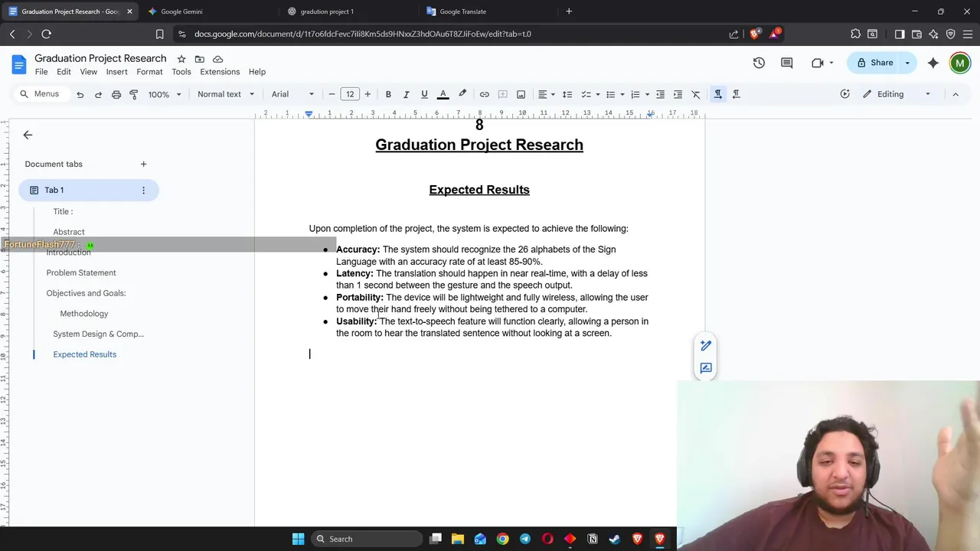This screenshot has height=551, width=980.
Task: Toggle italic formatting
Action: 407,94
